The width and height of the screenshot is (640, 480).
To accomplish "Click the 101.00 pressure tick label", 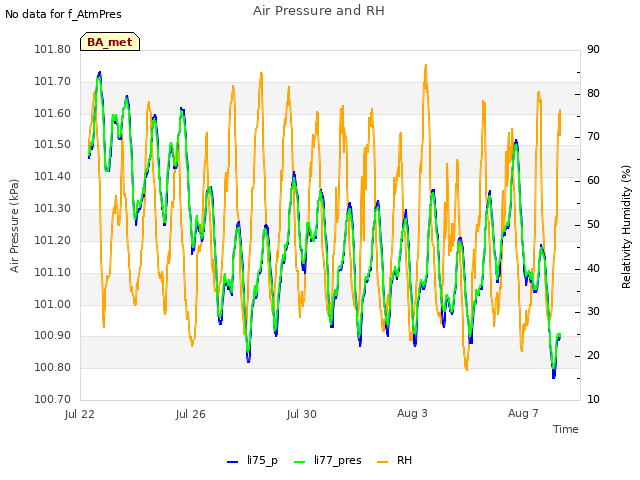I will [x=53, y=304].
